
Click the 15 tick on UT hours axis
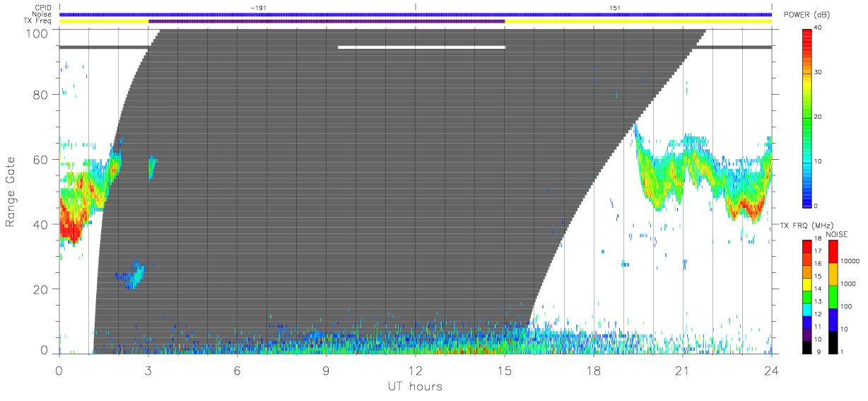pos(505,370)
